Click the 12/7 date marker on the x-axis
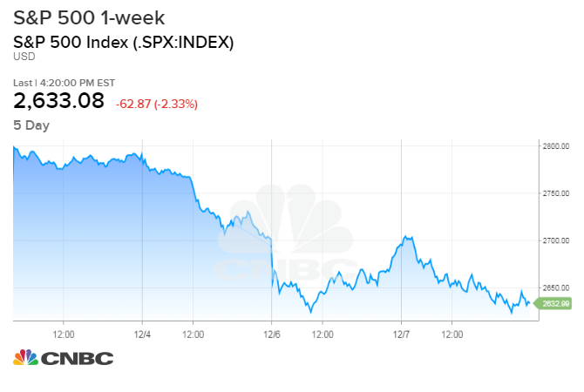 click(401, 334)
